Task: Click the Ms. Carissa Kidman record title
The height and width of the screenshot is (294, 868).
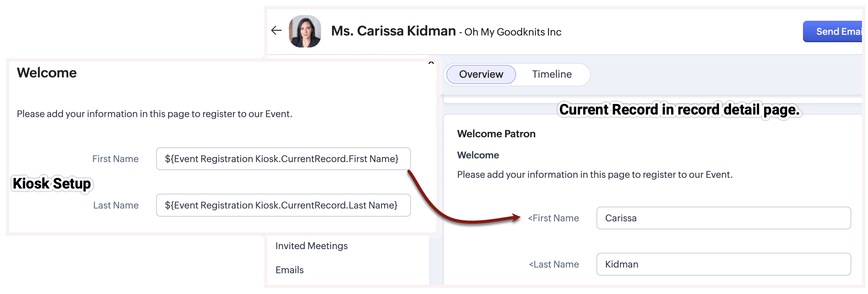Action: coord(393,31)
